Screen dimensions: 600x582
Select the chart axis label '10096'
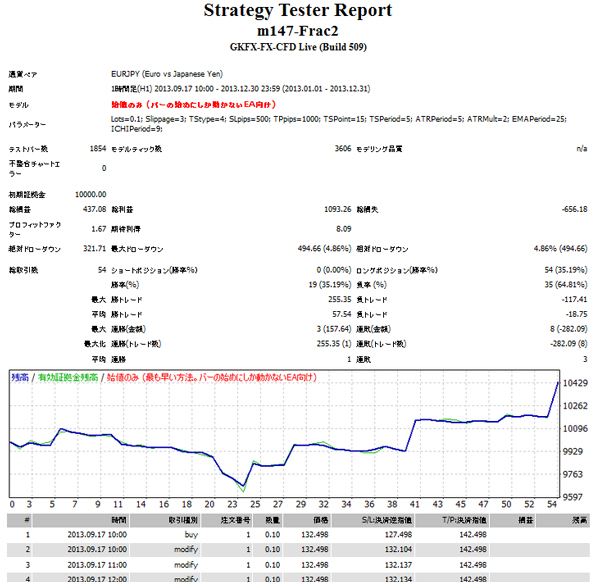(575, 429)
